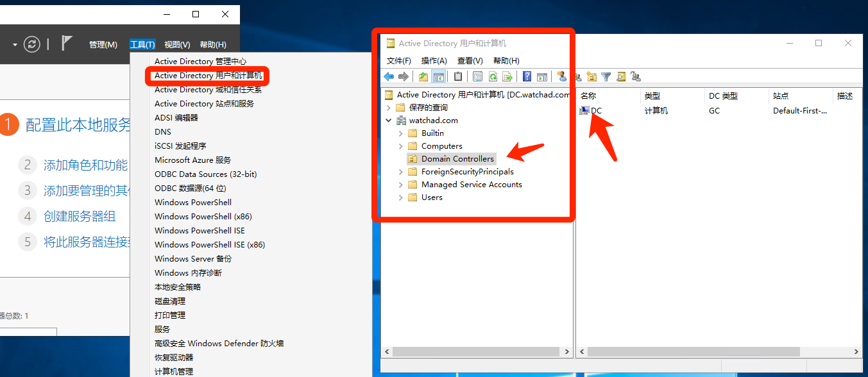Click the 创建服务器组 link
The image size is (868, 377).
(x=80, y=217)
